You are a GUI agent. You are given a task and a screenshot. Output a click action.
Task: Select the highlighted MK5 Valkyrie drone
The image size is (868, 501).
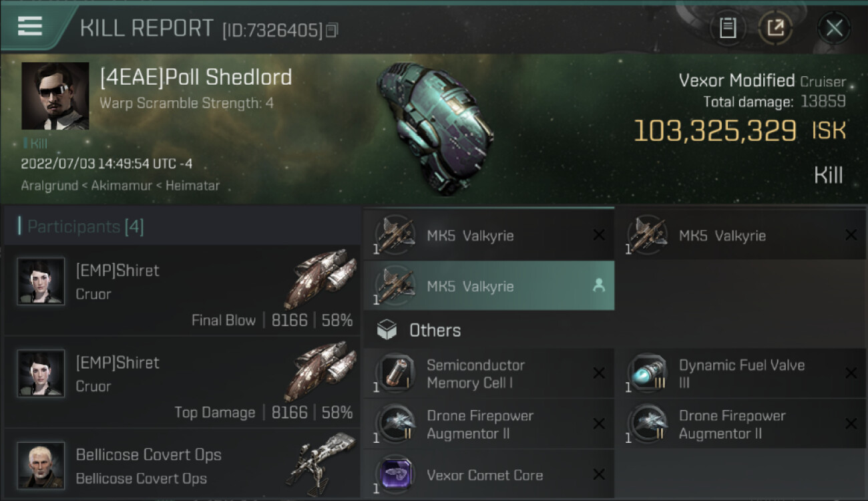coord(489,286)
